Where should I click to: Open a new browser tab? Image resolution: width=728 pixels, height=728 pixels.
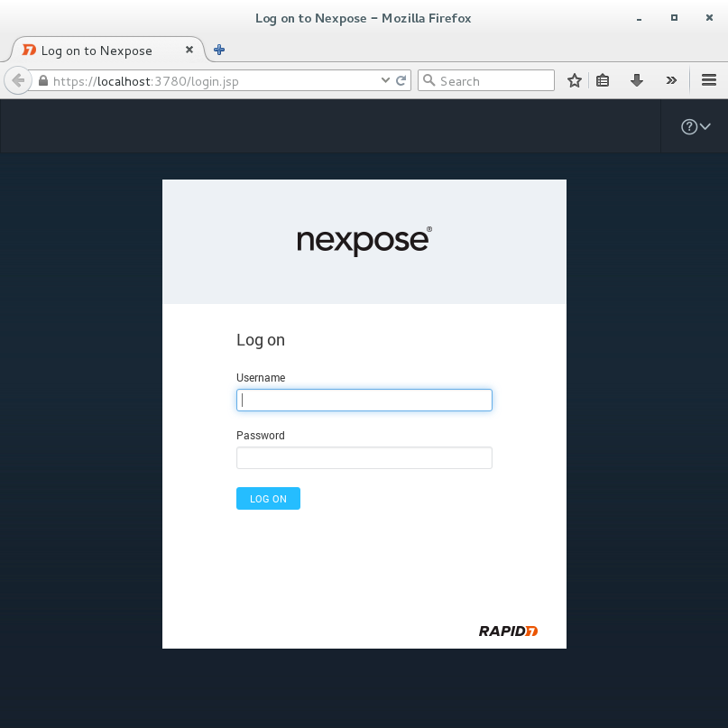click(x=219, y=50)
